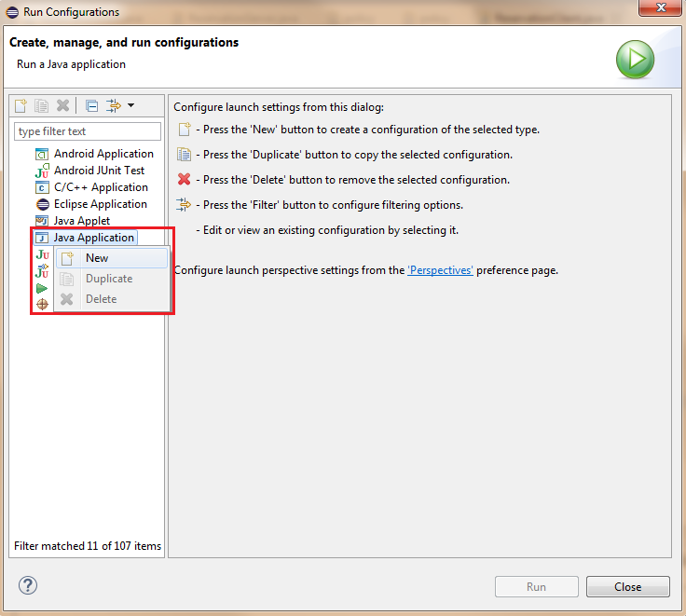Choose Duplicate from the context menu

pyautogui.click(x=112, y=279)
